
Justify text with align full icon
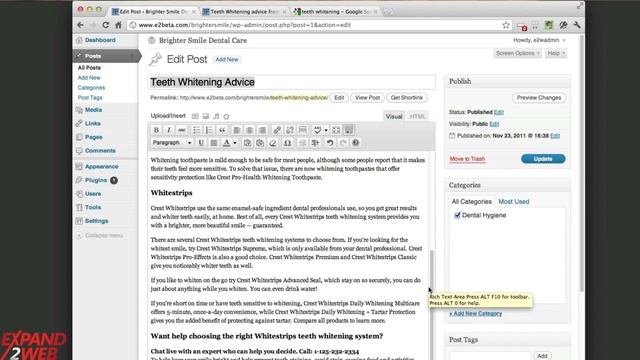213,142
